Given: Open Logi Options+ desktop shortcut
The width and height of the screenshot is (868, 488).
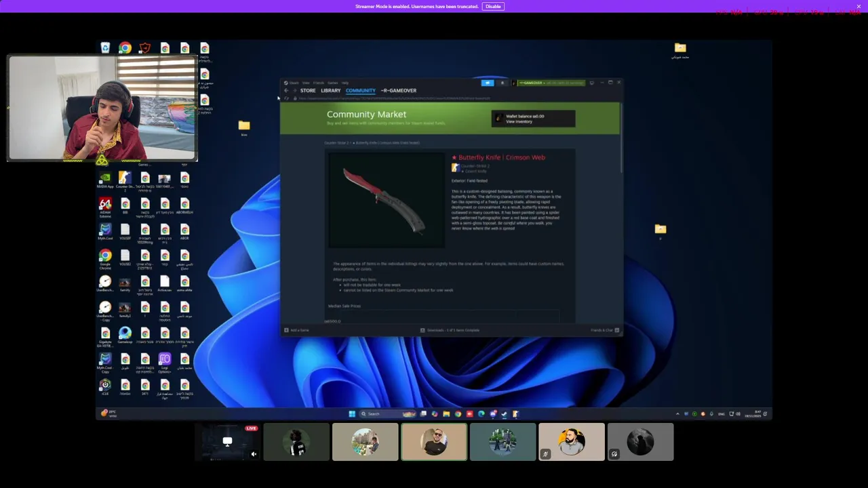Looking at the screenshot, I should (x=165, y=362).
